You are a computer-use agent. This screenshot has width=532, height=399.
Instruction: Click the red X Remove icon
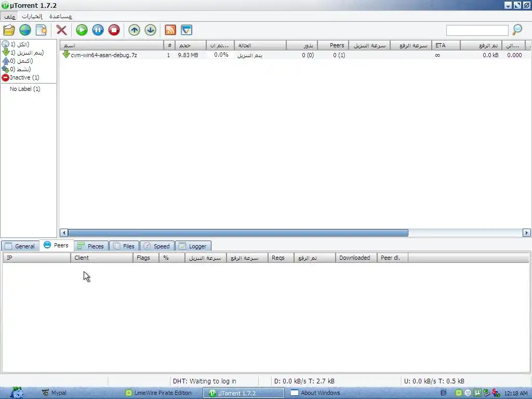pos(61,30)
